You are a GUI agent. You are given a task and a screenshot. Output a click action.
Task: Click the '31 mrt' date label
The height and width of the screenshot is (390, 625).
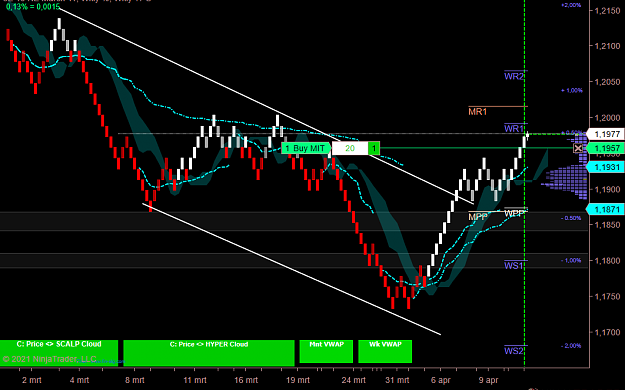pos(397,380)
